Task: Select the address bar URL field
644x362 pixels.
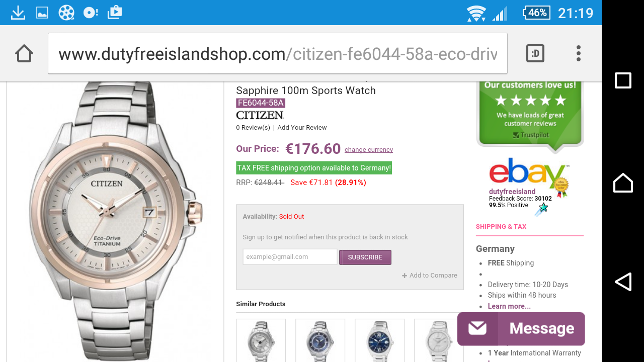Action: coord(278,53)
